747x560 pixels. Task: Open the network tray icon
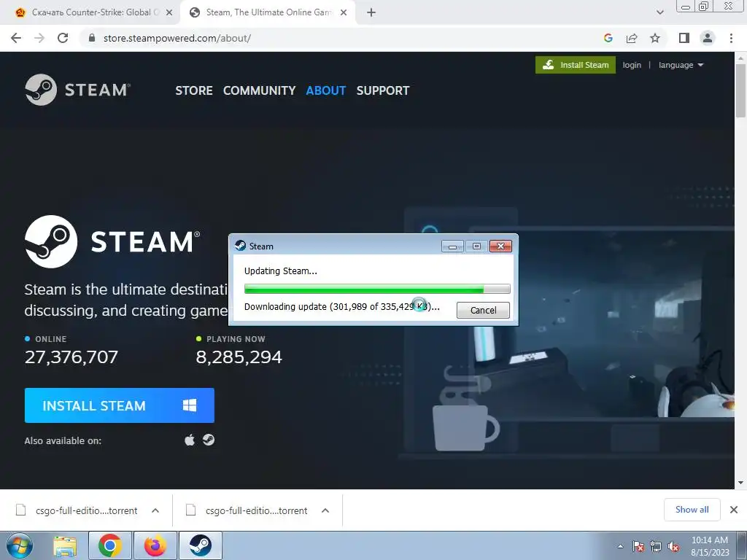656,547
